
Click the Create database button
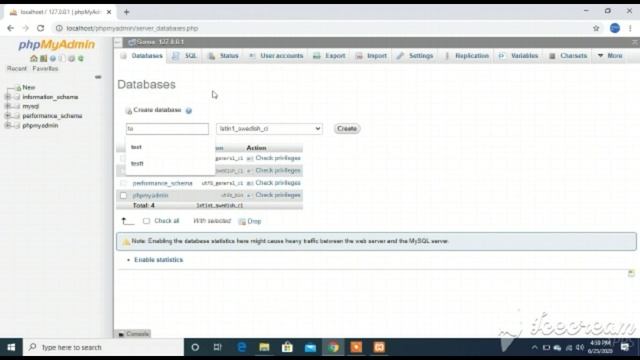pyautogui.click(x=347, y=129)
